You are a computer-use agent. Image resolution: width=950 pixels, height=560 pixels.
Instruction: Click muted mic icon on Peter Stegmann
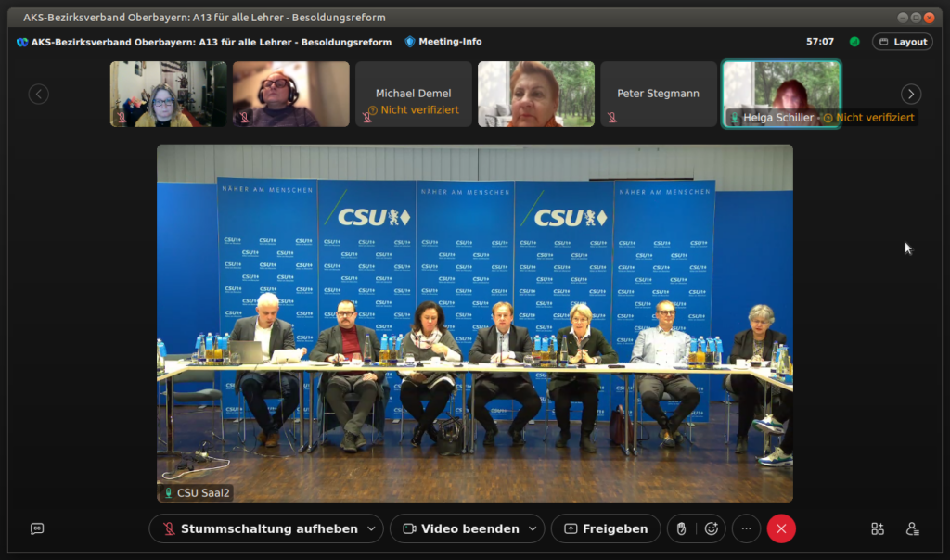[612, 118]
